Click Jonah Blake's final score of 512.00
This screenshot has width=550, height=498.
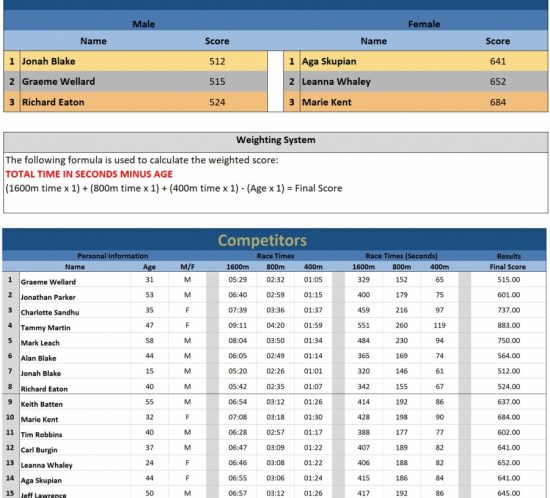tap(508, 371)
